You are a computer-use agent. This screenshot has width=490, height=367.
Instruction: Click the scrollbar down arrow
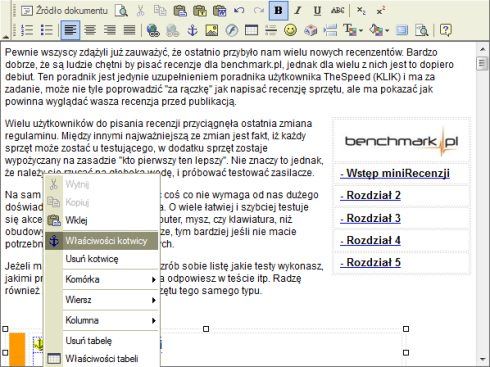pyautogui.click(x=482, y=359)
